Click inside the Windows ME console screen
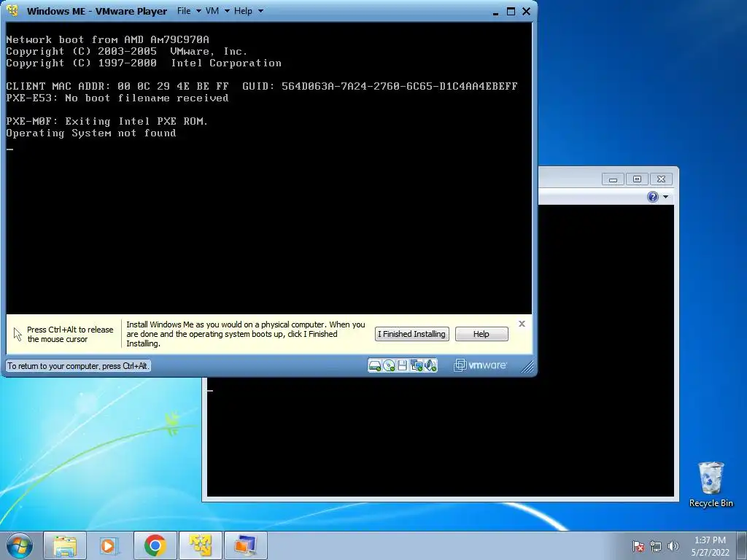 point(268,168)
